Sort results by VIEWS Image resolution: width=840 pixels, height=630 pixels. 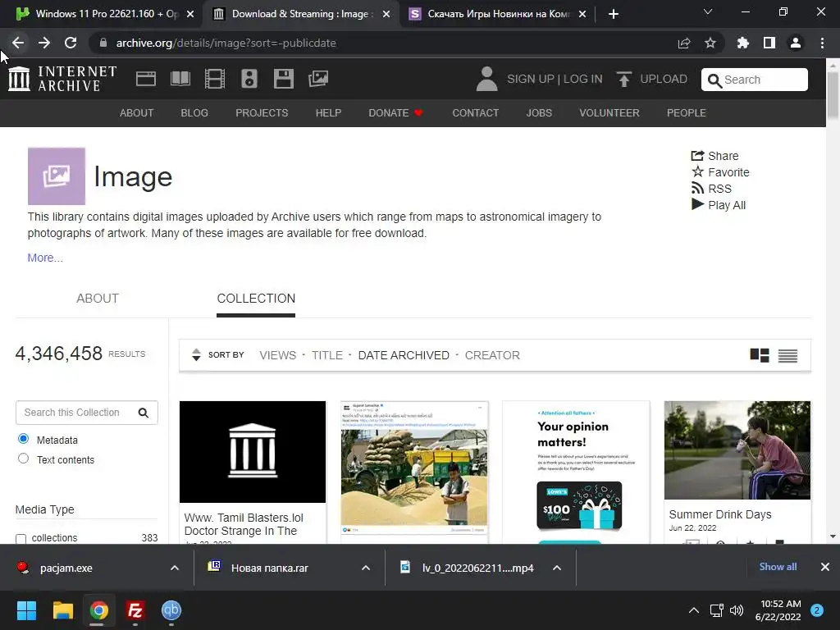tap(277, 355)
